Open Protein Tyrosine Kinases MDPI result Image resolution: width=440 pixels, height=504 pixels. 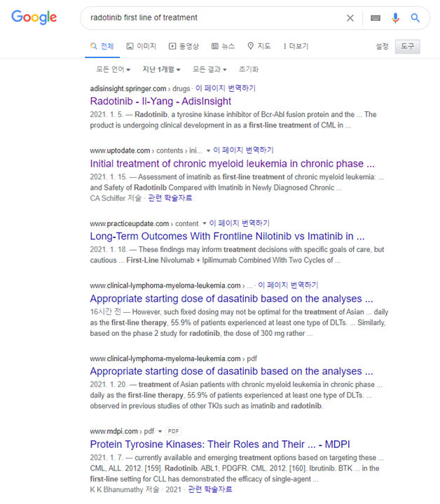[x=220, y=444]
